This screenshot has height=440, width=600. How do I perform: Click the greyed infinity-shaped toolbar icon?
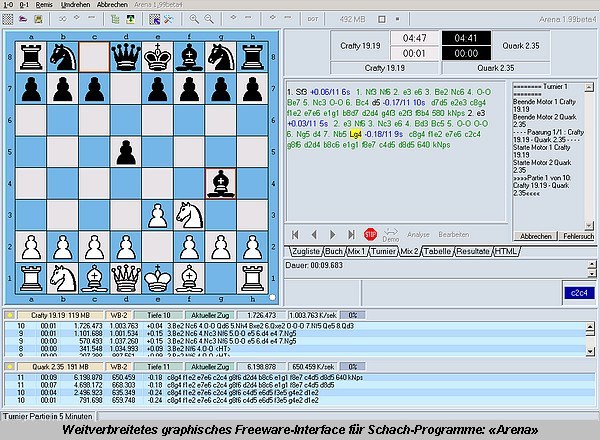(x=62, y=19)
